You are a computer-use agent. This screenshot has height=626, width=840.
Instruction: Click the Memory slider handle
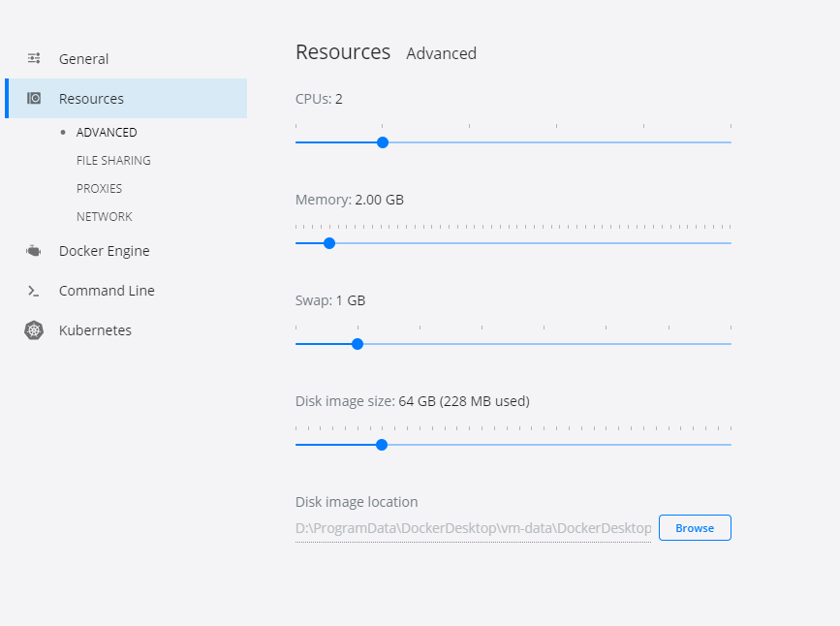tap(329, 243)
